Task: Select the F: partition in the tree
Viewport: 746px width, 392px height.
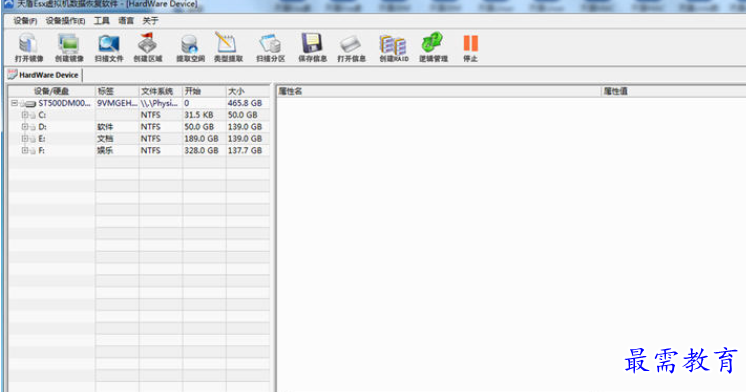Action: (x=41, y=151)
